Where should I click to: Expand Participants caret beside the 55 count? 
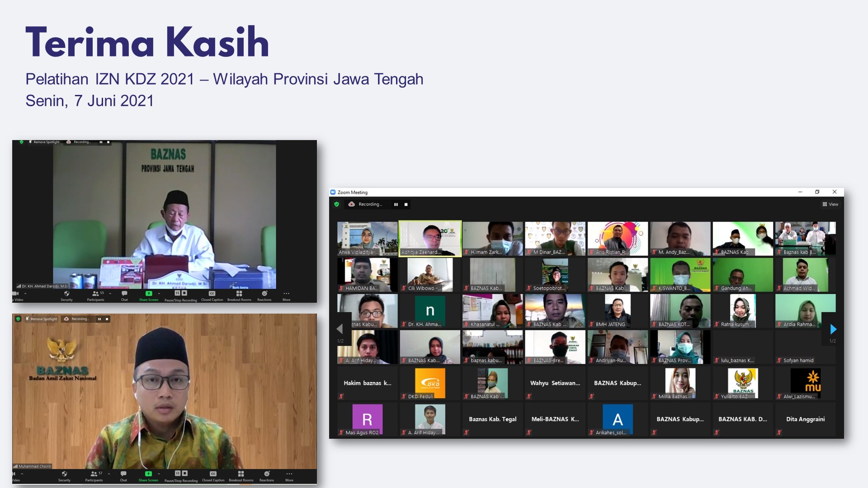coord(110,293)
